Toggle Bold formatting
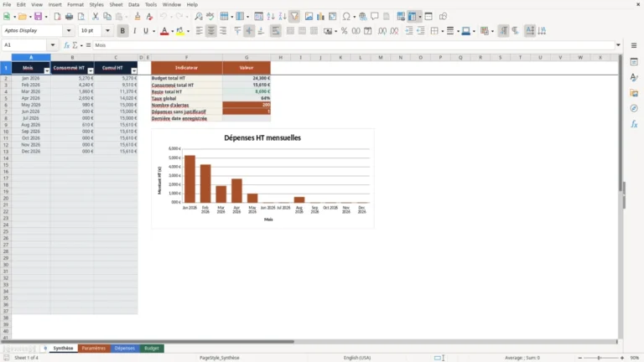The width and height of the screenshot is (644, 362). [122, 31]
